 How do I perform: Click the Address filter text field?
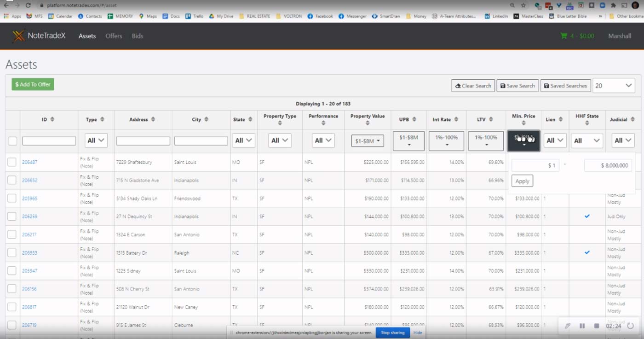coord(143,141)
